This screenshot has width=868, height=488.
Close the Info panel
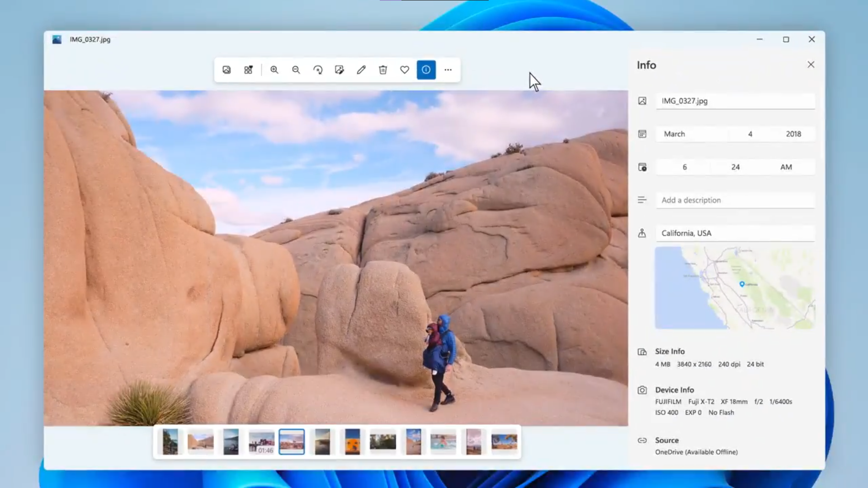pyautogui.click(x=811, y=65)
